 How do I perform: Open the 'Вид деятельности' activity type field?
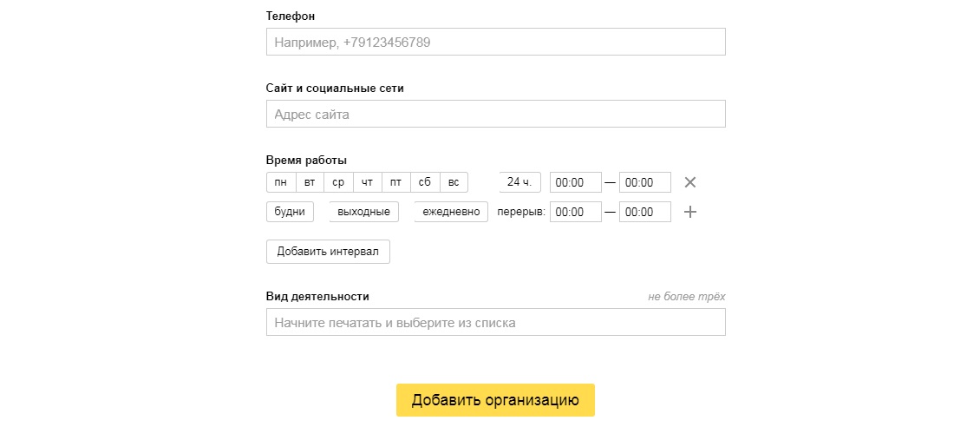tap(495, 322)
